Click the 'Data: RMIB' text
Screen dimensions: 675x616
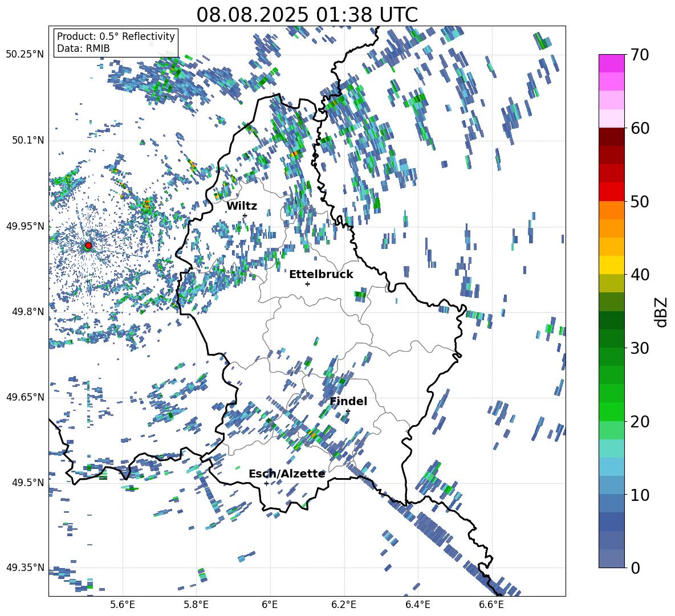(x=83, y=48)
